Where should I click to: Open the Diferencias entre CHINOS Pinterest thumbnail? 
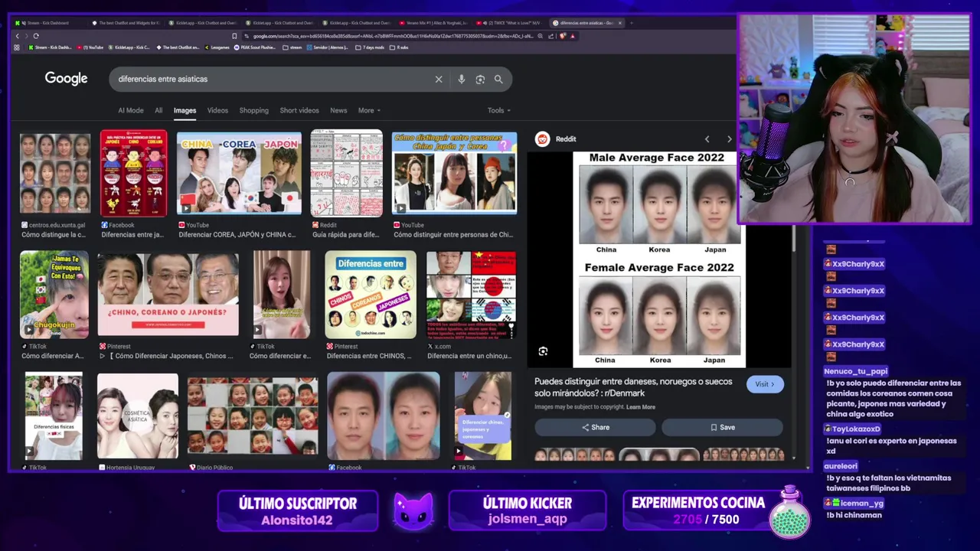click(x=371, y=295)
